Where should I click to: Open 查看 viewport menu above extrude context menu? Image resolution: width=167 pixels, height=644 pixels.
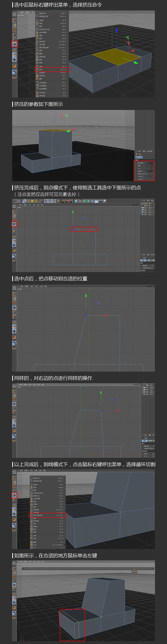(x=22, y=12)
